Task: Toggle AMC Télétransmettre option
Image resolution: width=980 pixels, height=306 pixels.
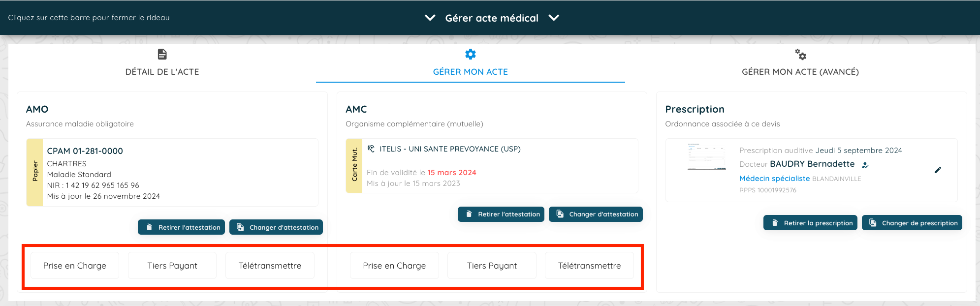Action: [589, 266]
